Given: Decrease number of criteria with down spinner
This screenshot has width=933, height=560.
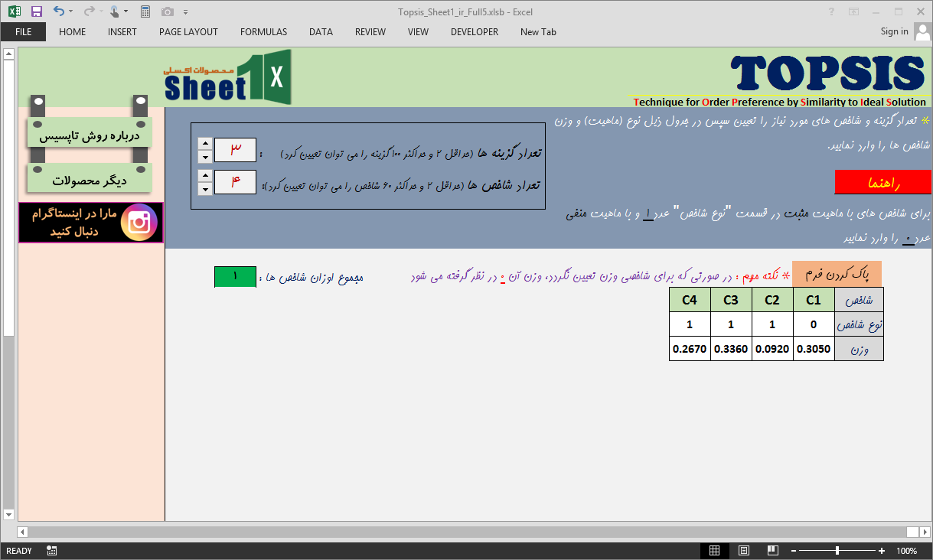Looking at the screenshot, I should [204, 189].
